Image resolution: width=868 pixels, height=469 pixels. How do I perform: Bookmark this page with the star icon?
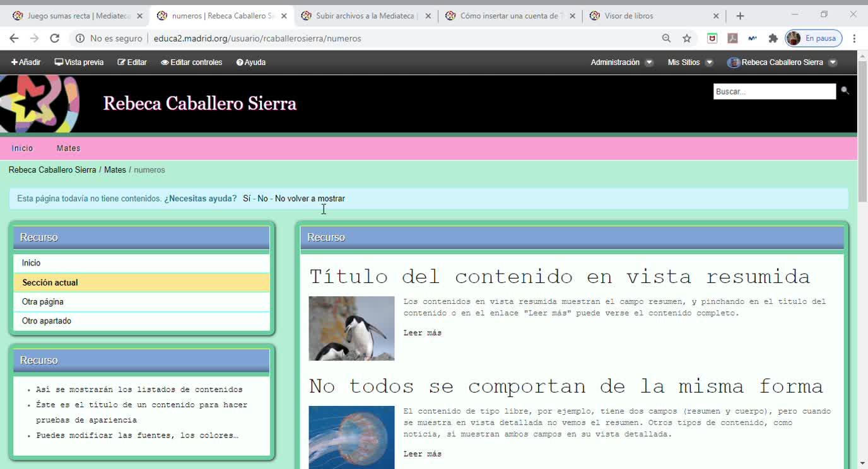(x=687, y=38)
